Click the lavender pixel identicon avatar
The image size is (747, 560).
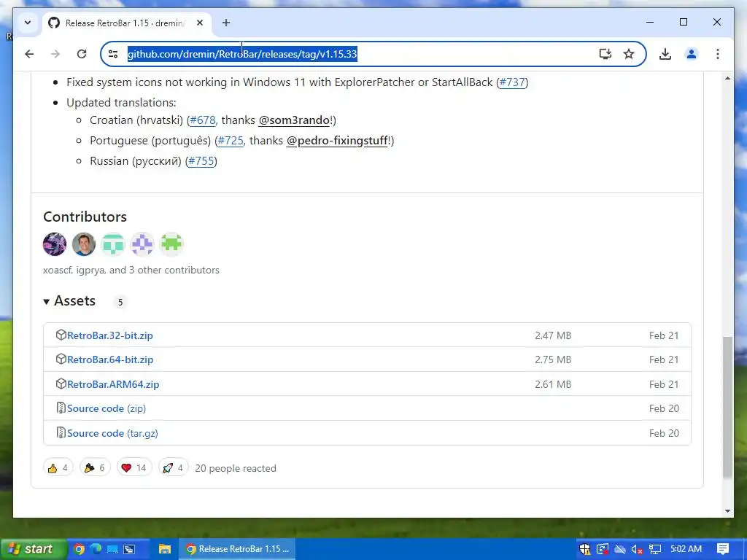pyautogui.click(x=142, y=244)
